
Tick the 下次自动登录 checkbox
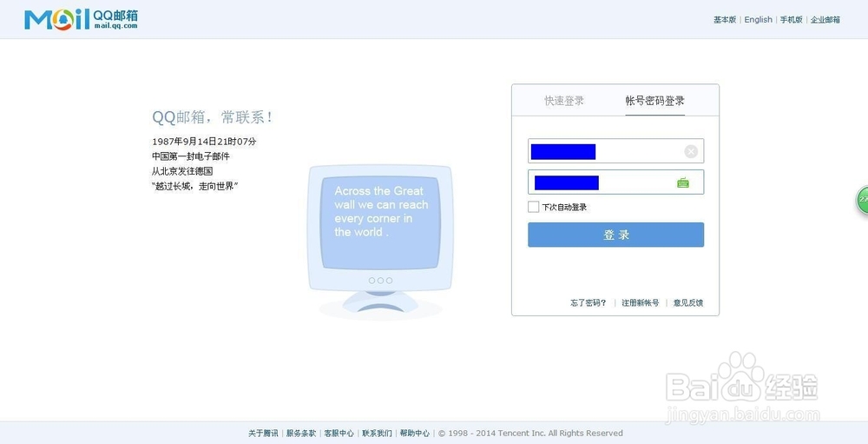point(533,207)
